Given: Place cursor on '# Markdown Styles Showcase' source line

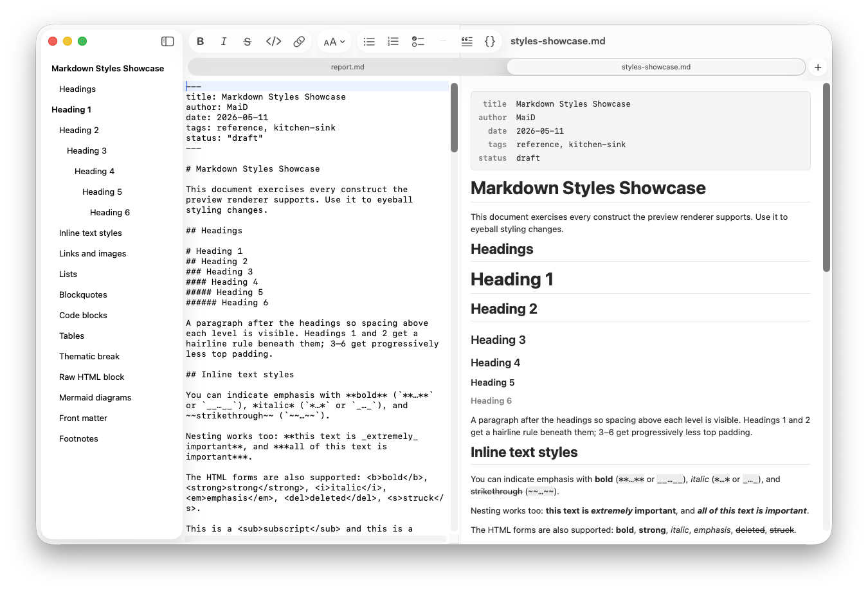Looking at the screenshot, I should click(253, 169).
